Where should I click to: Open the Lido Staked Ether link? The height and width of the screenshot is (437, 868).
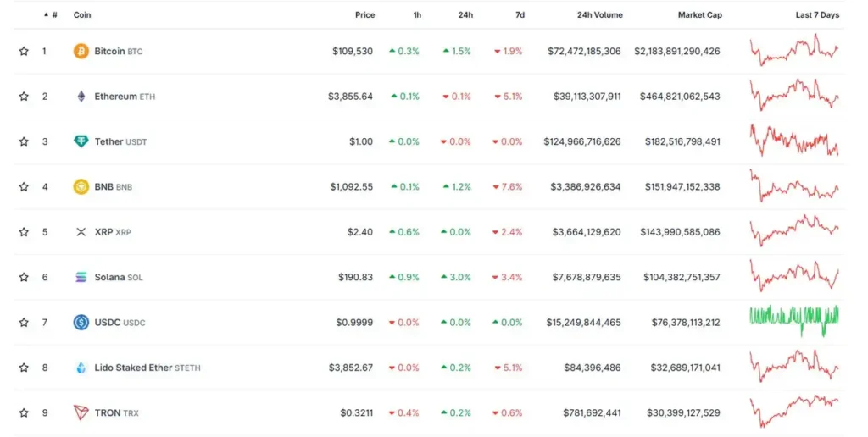(147, 368)
